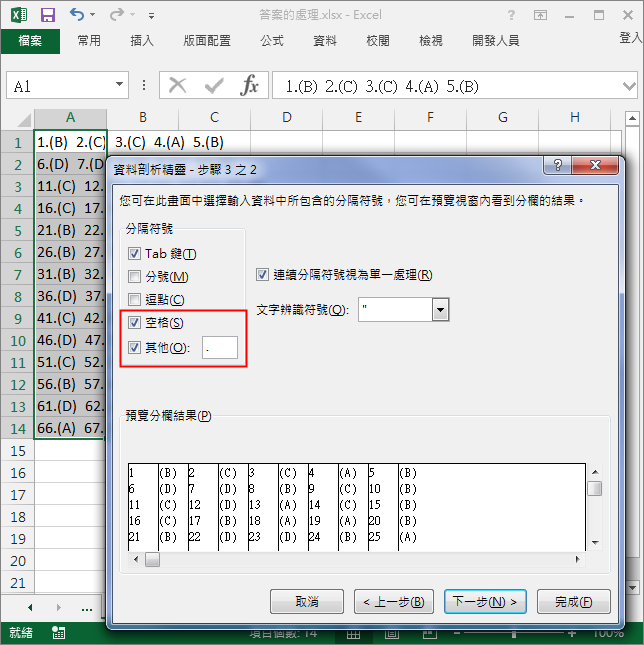
Task: Open the Undo history dropdown arrow
Action: (93, 15)
